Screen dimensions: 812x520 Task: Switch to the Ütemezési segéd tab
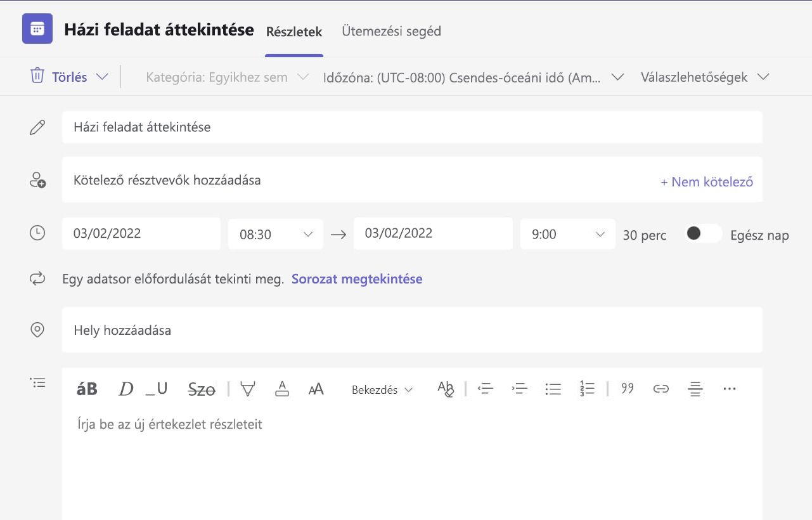click(x=391, y=31)
